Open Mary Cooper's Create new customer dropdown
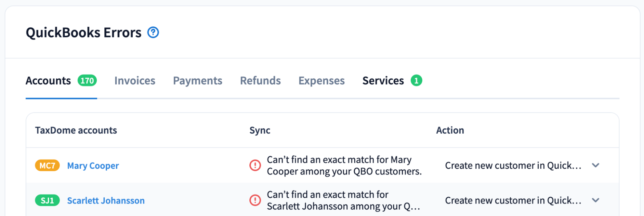The height and width of the screenshot is (216, 644). (x=513, y=166)
